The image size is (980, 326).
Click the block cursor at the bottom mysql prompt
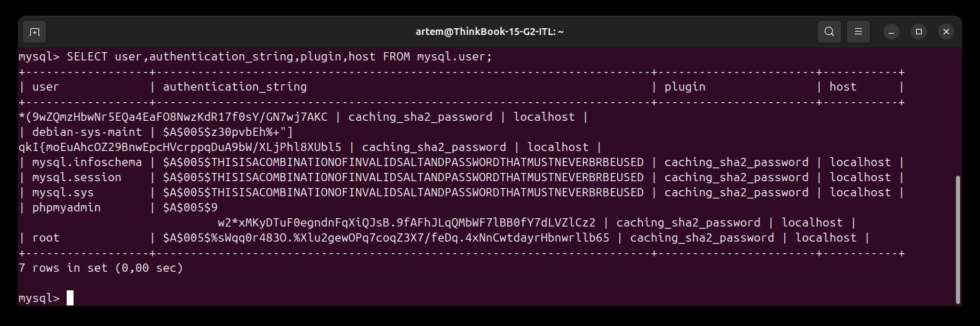point(70,298)
